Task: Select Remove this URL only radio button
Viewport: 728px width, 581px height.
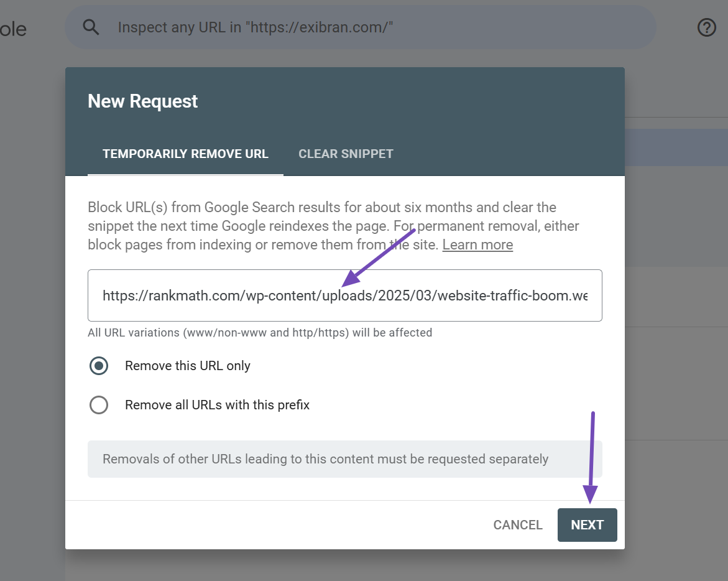Action: pyautogui.click(x=99, y=366)
